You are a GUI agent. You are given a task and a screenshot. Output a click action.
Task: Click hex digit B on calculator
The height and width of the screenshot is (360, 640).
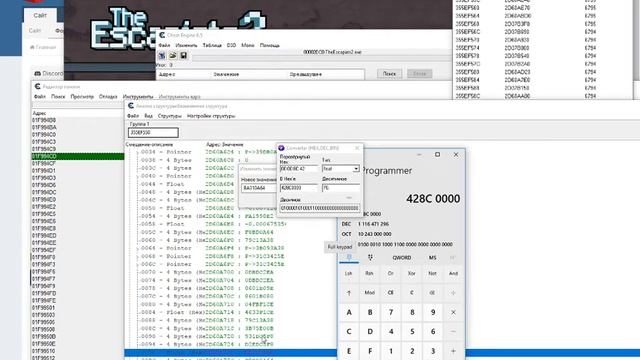(370, 312)
